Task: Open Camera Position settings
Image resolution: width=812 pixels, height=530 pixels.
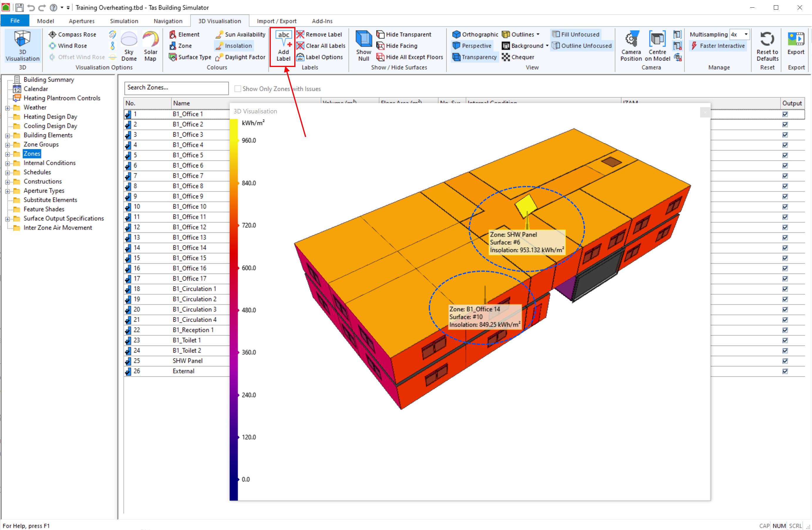Action: [631, 46]
